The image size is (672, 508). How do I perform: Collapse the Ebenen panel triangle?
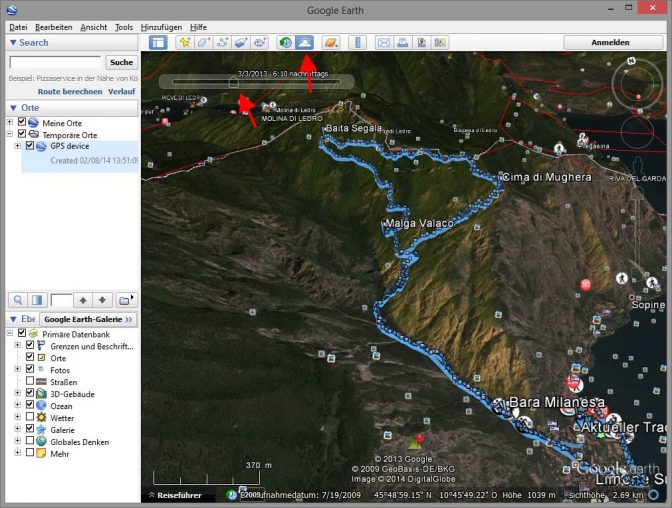pyautogui.click(x=13, y=319)
